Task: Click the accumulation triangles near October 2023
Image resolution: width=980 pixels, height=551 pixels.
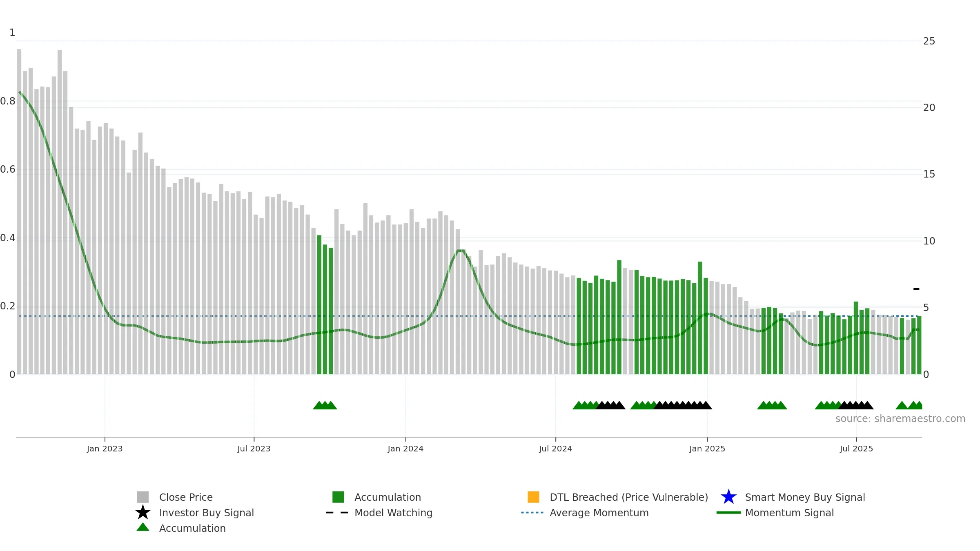Action: [x=325, y=405]
